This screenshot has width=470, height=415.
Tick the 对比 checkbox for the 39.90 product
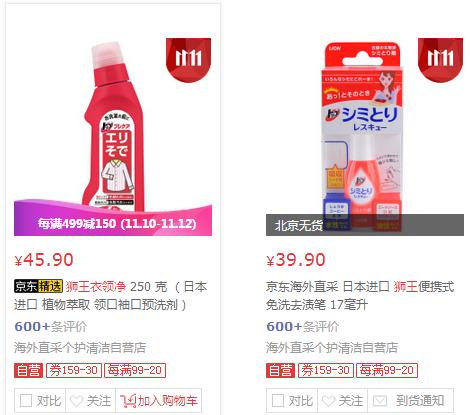click(x=278, y=401)
